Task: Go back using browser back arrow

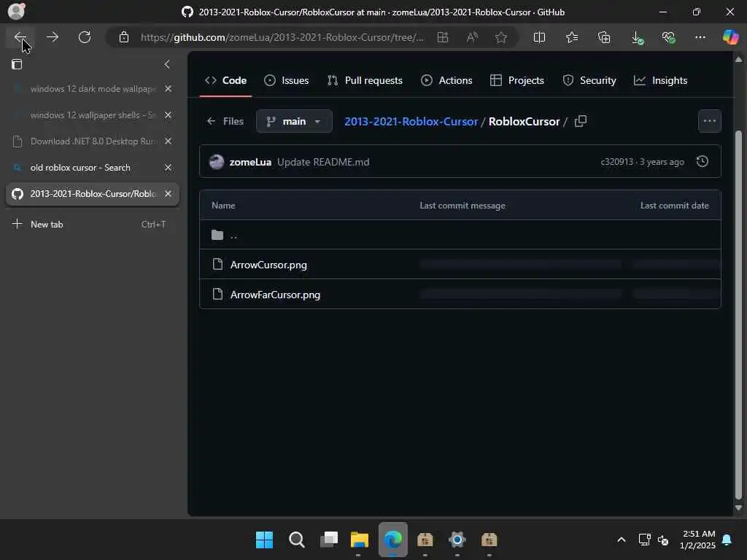Action: pyautogui.click(x=20, y=37)
